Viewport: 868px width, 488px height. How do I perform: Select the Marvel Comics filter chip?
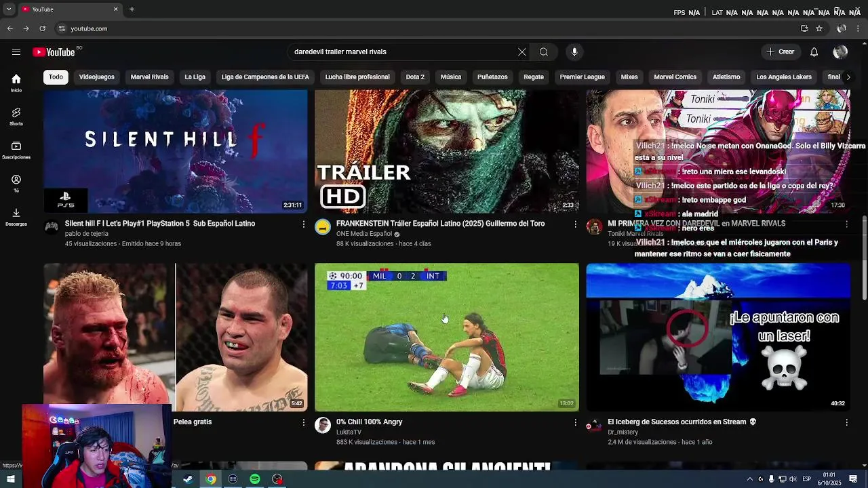point(675,77)
